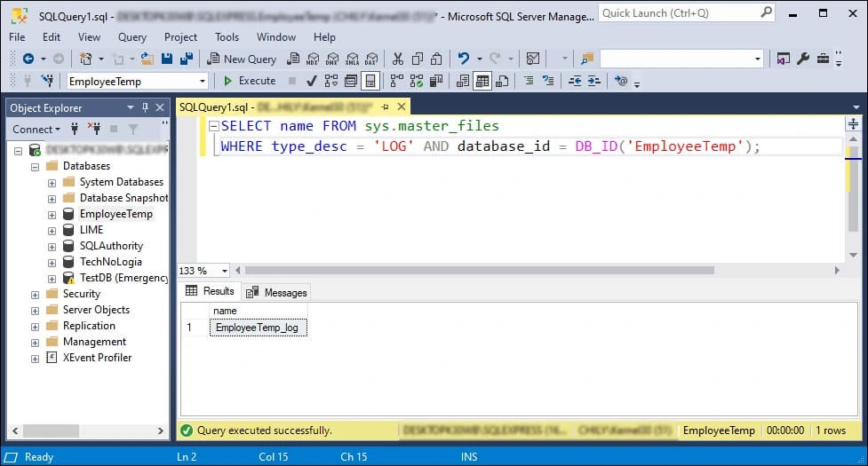Open the Activity Monitor icon

[532, 59]
